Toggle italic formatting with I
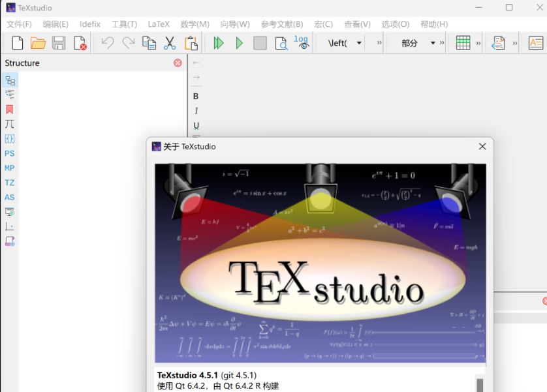The height and width of the screenshot is (392, 547). click(196, 110)
